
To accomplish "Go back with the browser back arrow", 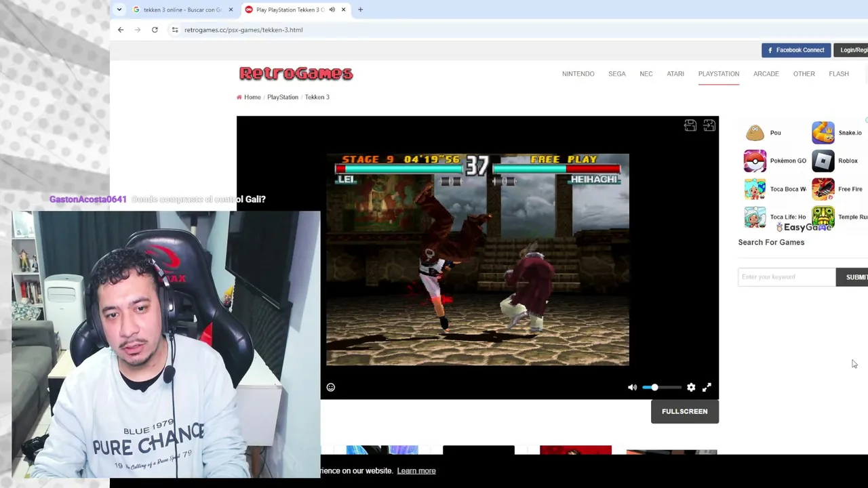I will pyautogui.click(x=121, y=30).
